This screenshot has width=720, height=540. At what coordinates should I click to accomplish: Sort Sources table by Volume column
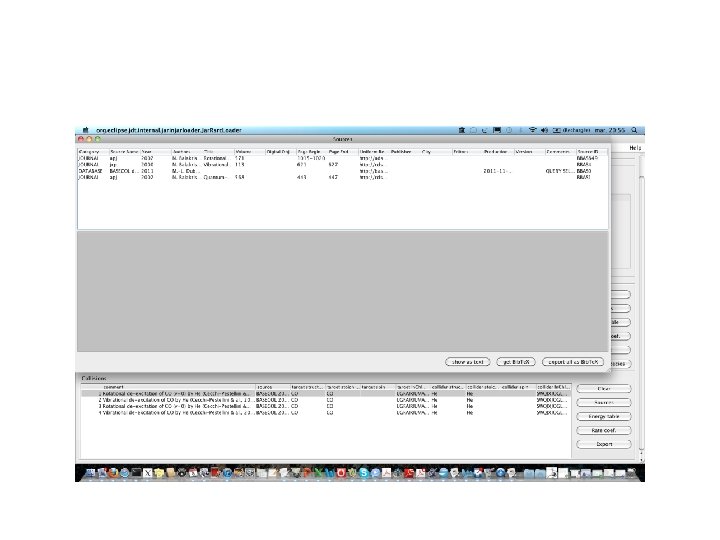[x=249, y=152]
